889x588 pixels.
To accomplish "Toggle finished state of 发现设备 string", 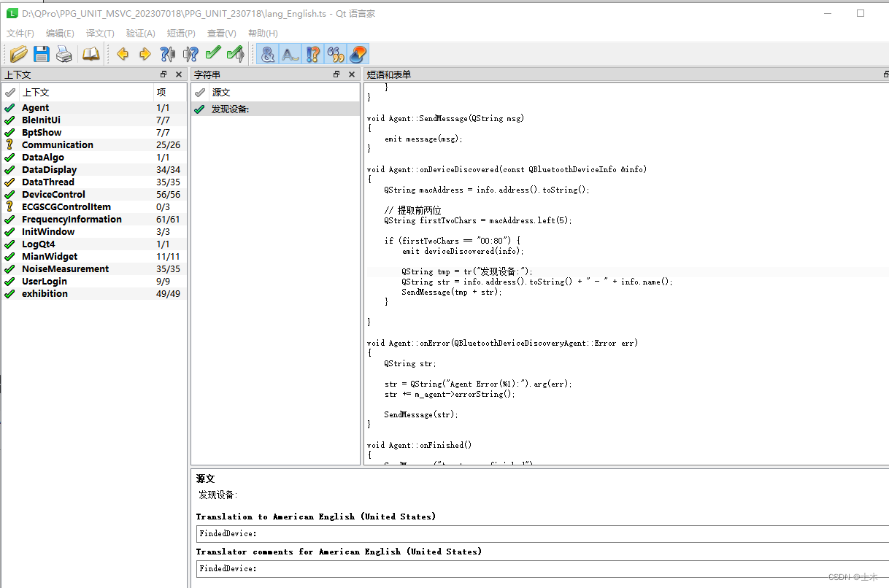I will point(199,108).
